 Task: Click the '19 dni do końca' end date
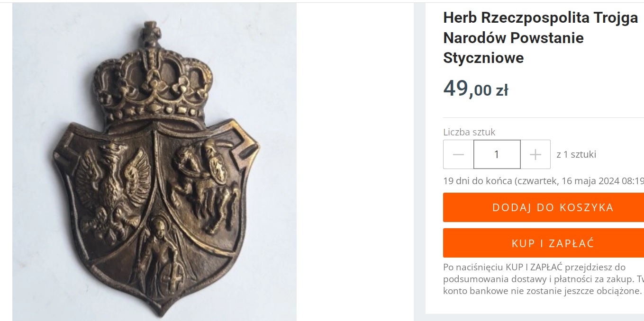pos(544,181)
